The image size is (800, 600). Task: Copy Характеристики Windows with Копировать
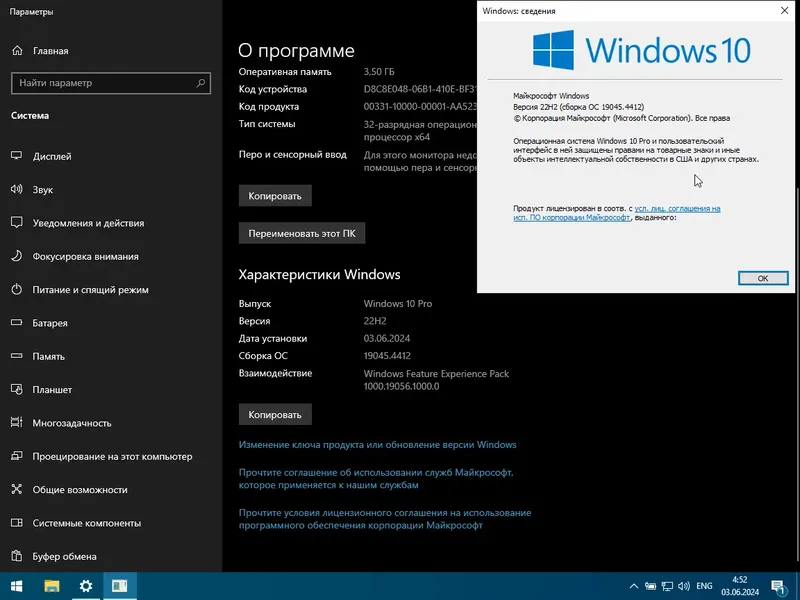click(x=274, y=413)
